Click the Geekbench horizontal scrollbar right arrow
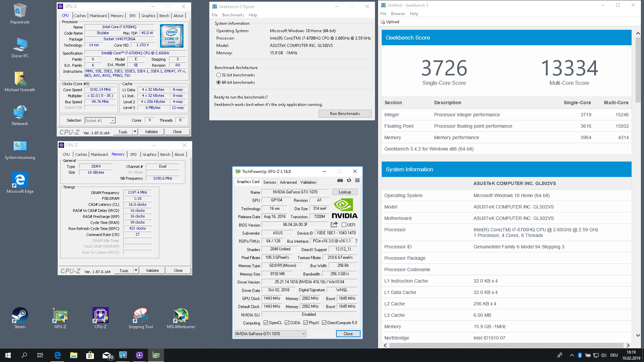Viewport: 644px width, 362px height. coord(628,346)
